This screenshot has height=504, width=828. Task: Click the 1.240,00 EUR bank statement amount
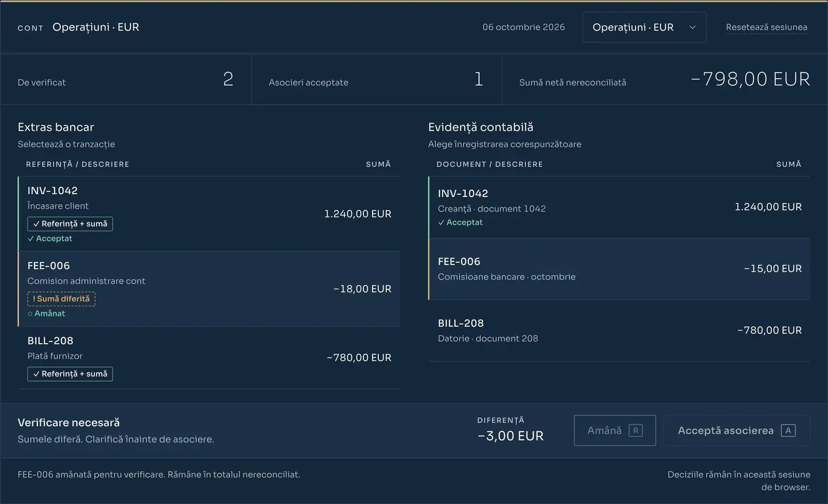(x=358, y=214)
